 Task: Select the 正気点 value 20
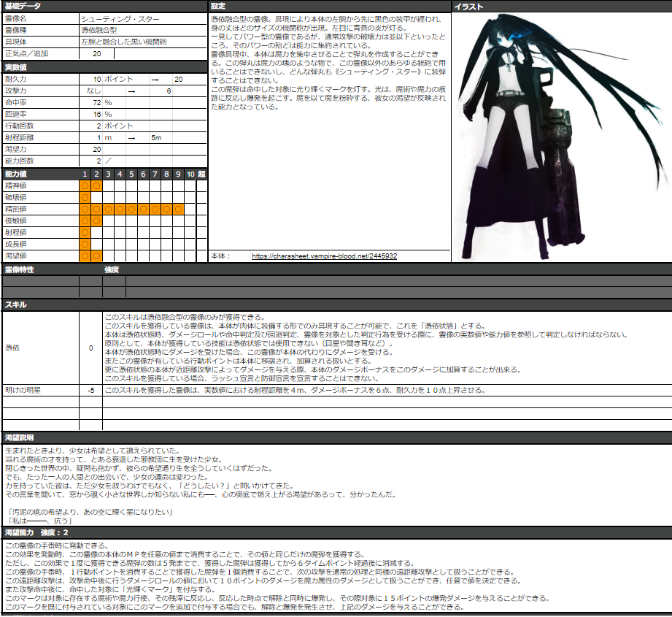[x=97, y=53]
